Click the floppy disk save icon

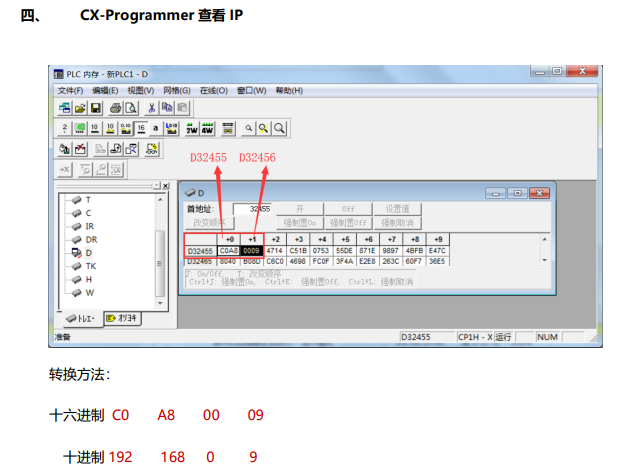(96, 108)
